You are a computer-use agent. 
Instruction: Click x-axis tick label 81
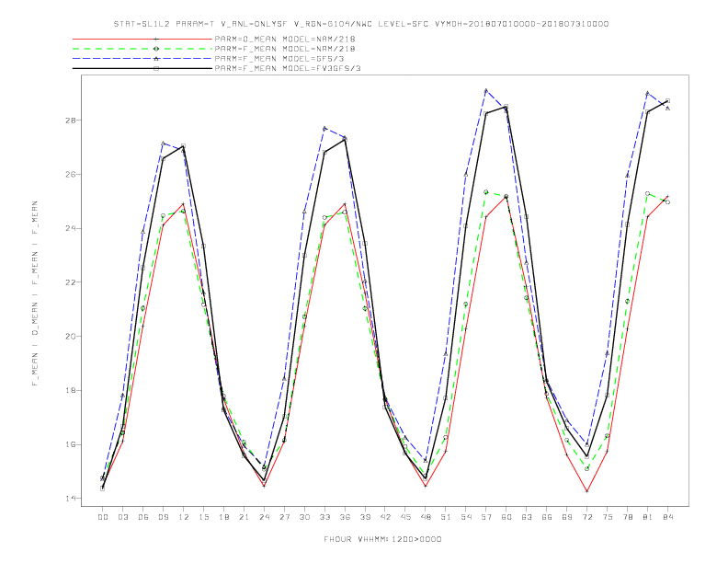tap(648, 517)
